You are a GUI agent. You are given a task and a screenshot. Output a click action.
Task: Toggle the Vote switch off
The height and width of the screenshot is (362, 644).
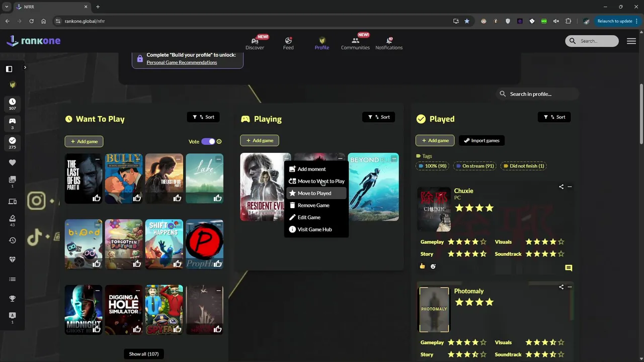point(208,141)
